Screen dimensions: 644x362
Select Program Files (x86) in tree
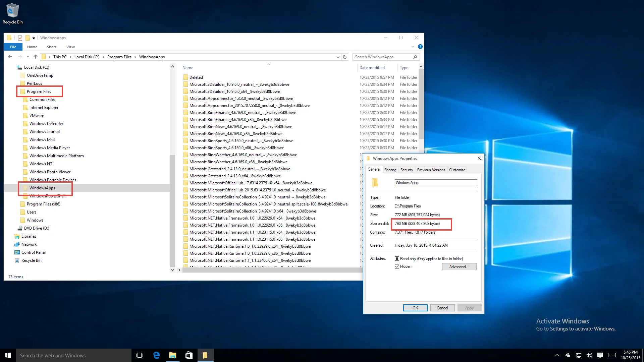click(44, 204)
